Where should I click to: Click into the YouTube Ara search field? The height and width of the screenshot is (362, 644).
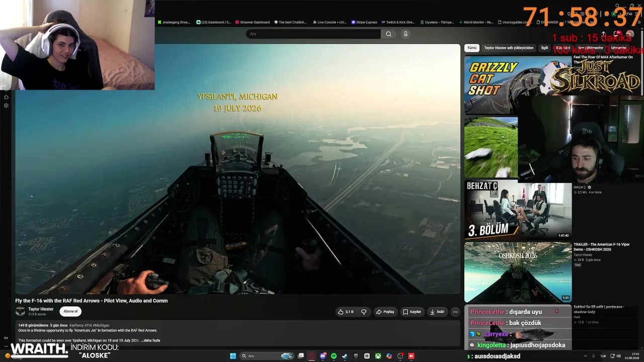[x=313, y=34]
